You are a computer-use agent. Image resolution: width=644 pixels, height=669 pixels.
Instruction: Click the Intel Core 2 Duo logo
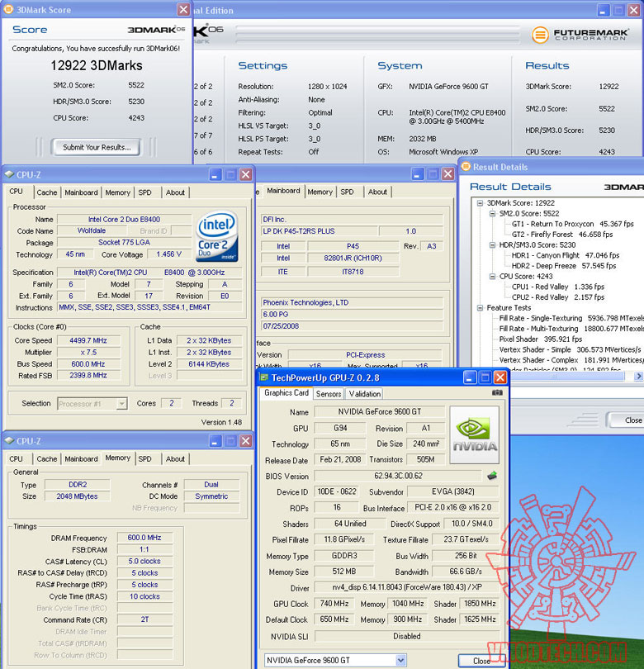click(216, 236)
